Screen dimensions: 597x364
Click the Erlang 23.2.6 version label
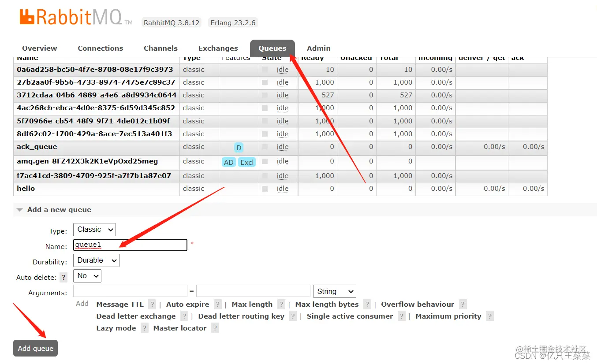click(233, 22)
